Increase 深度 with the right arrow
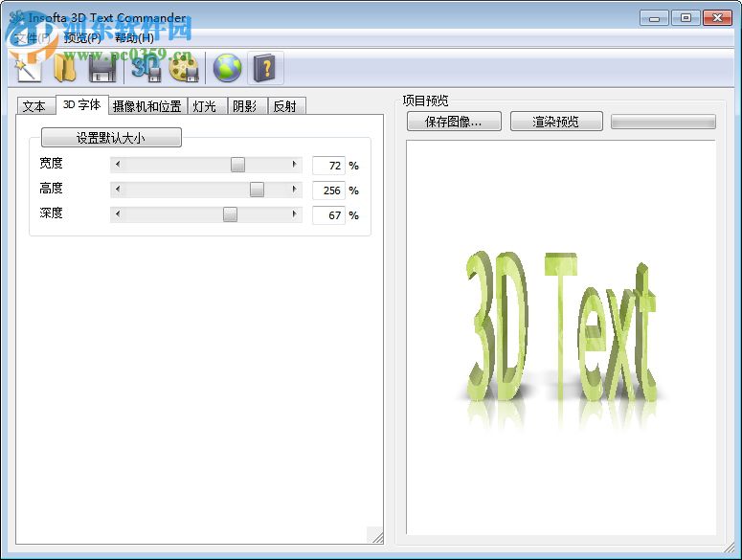 pos(294,214)
